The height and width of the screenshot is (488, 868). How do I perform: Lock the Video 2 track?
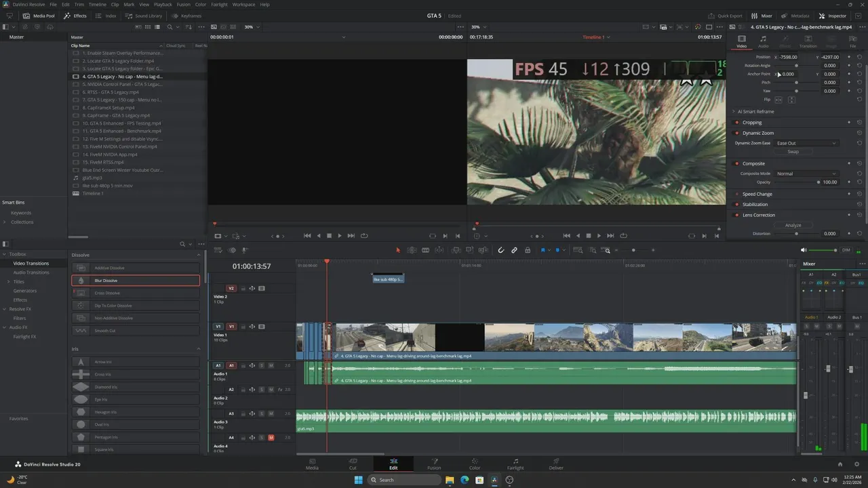click(x=243, y=288)
